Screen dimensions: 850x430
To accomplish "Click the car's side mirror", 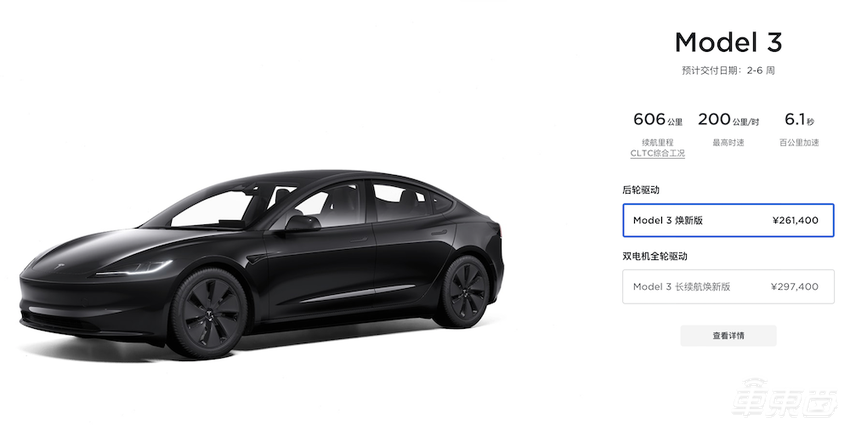I will (x=301, y=223).
